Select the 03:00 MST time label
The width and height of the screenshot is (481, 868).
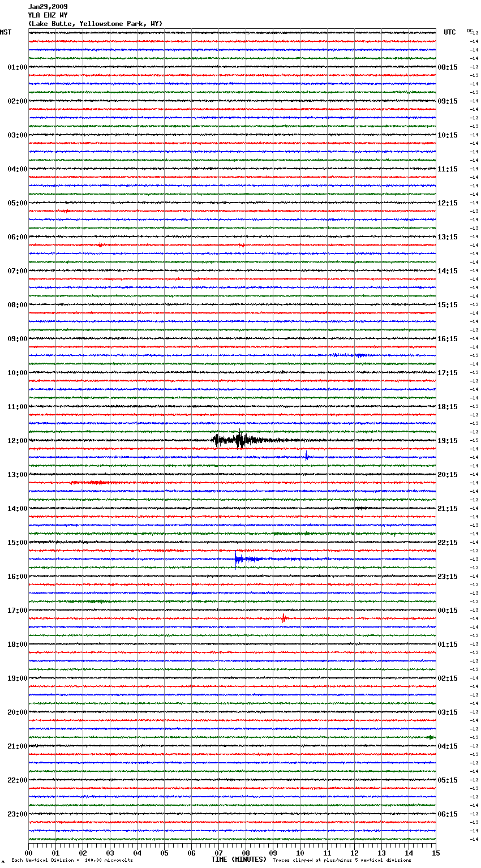coord(17,135)
